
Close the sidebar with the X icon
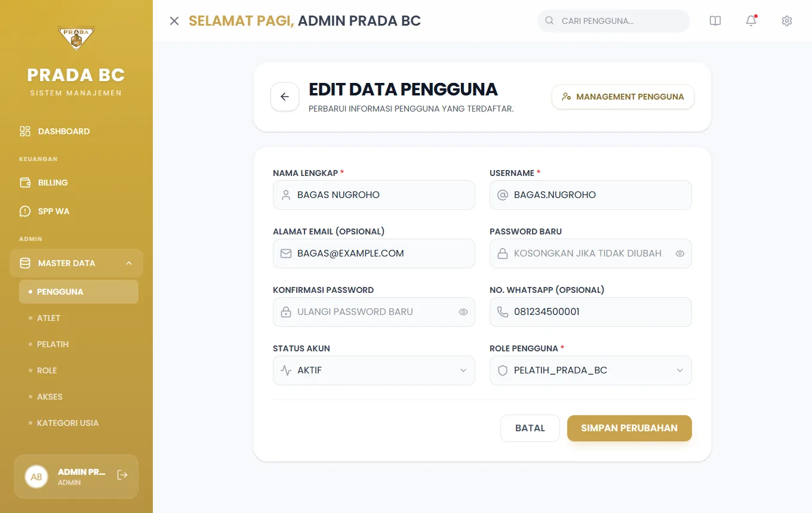pyautogui.click(x=174, y=21)
